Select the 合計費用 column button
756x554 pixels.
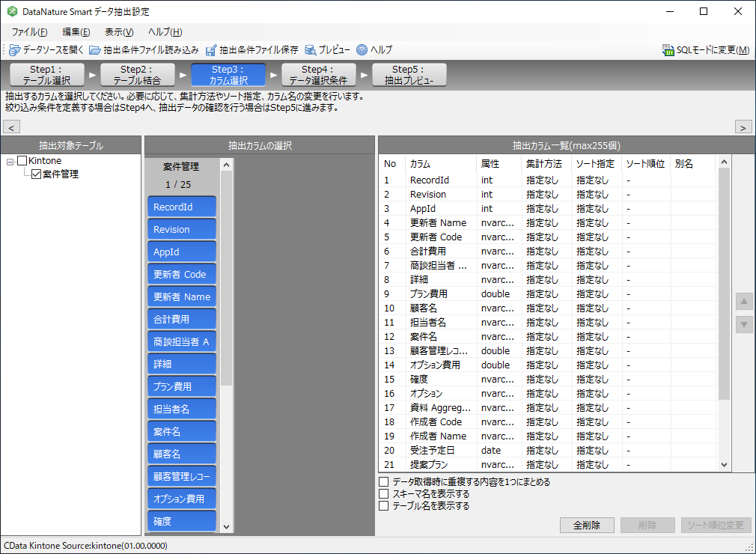pyautogui.click(x=182, y=319)
